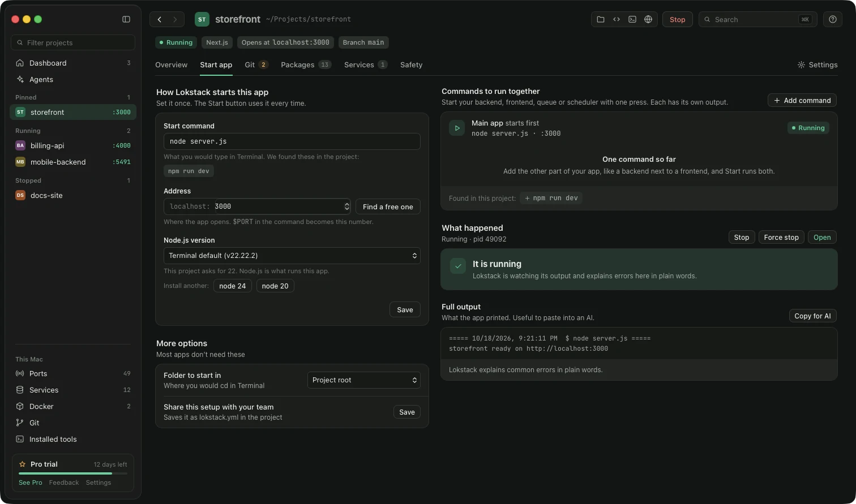Select the docs-site project
This screenshot has width=856, height=504.
tap(73, 195)
